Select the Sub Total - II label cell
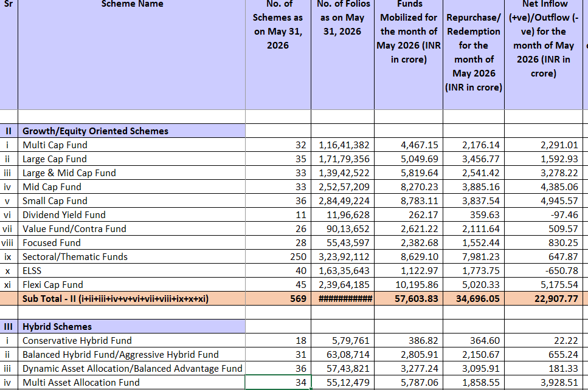Screen dimensions: 588x390 pos(131,299)
